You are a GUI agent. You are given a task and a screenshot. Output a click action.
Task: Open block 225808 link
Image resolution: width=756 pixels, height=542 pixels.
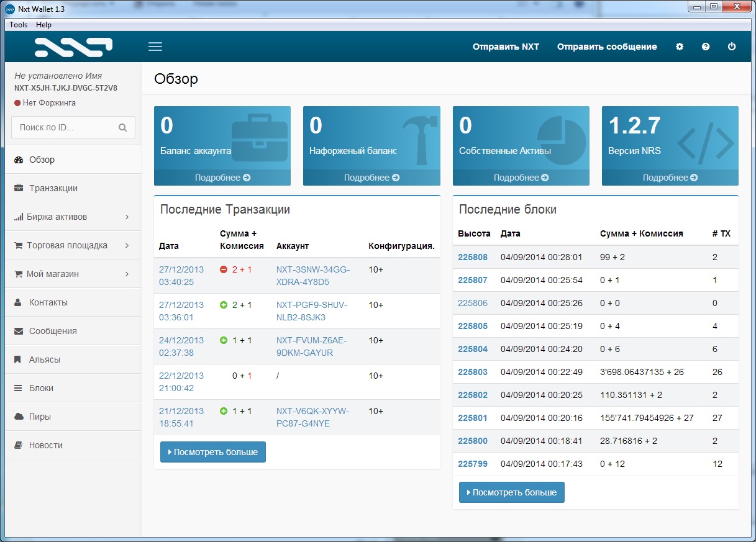[473, 257]
